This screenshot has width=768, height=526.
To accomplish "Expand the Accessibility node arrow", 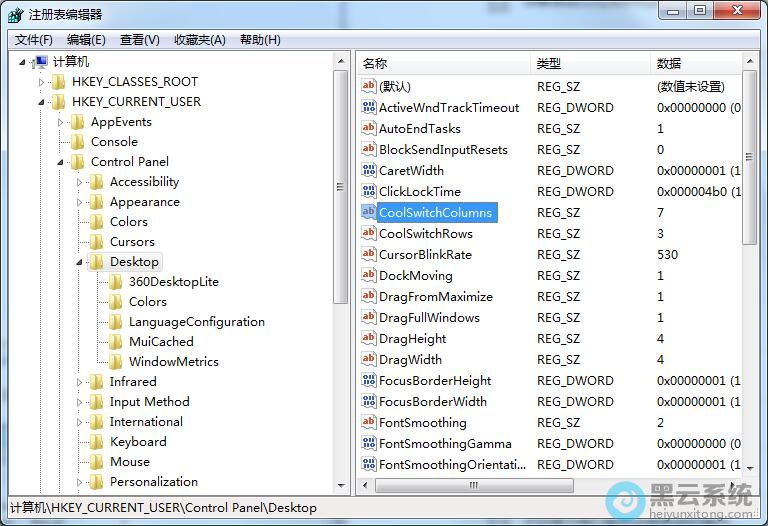I will (x=80, y=183).
